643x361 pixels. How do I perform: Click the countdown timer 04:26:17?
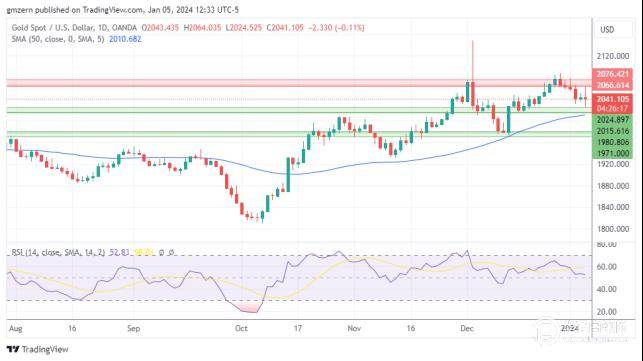(x=613, y=109)
